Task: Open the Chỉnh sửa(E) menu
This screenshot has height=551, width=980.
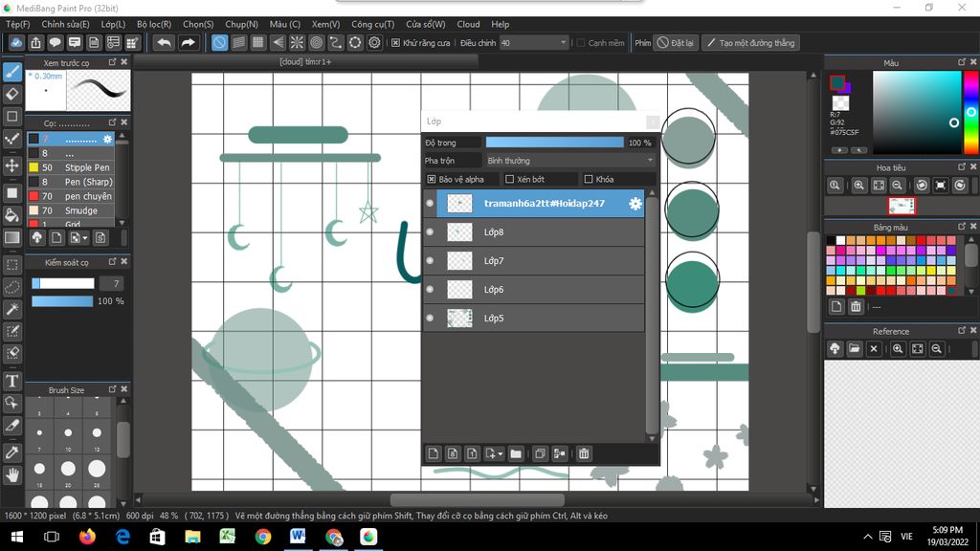Action: [x=65, y=24]
